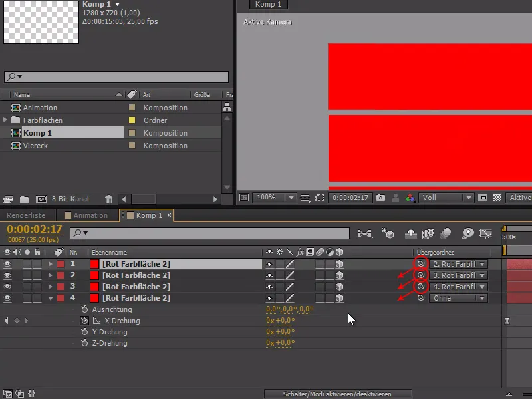Image resolution: width=532 pixels, height=399 pixels.
Task: Hide layer 2 with its eye icon
Action: pyautogui.click(x=7, y=275)
